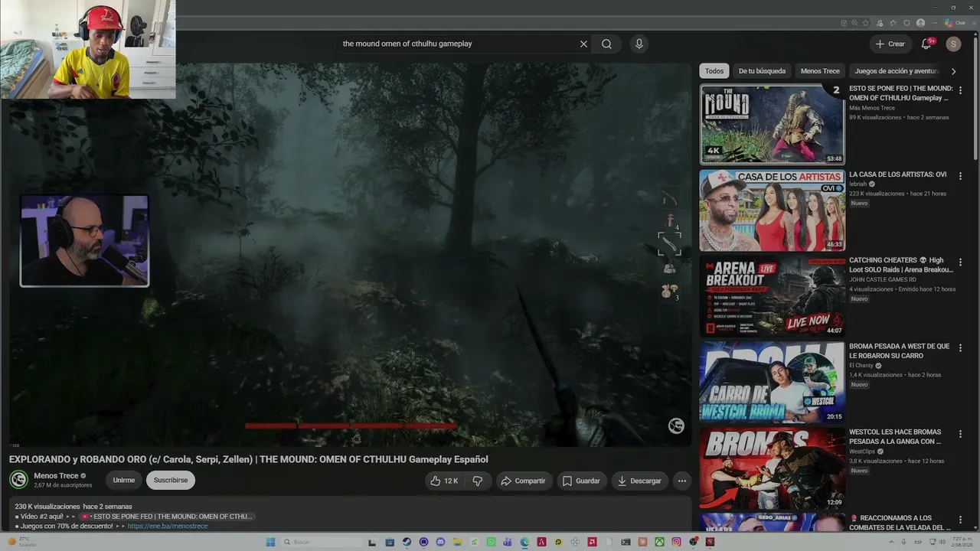Click the Crear button
The image size is (980, 551).
pos(890,44)
